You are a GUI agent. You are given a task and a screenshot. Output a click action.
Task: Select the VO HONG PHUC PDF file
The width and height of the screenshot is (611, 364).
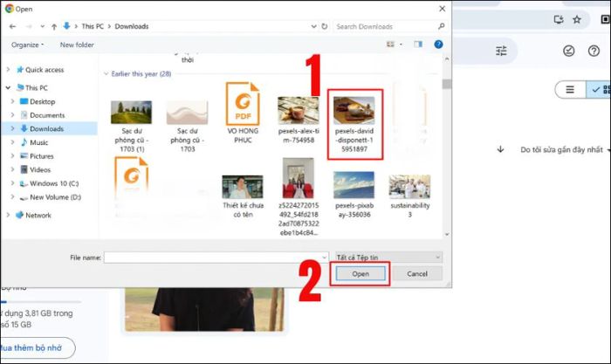(243, 113)
